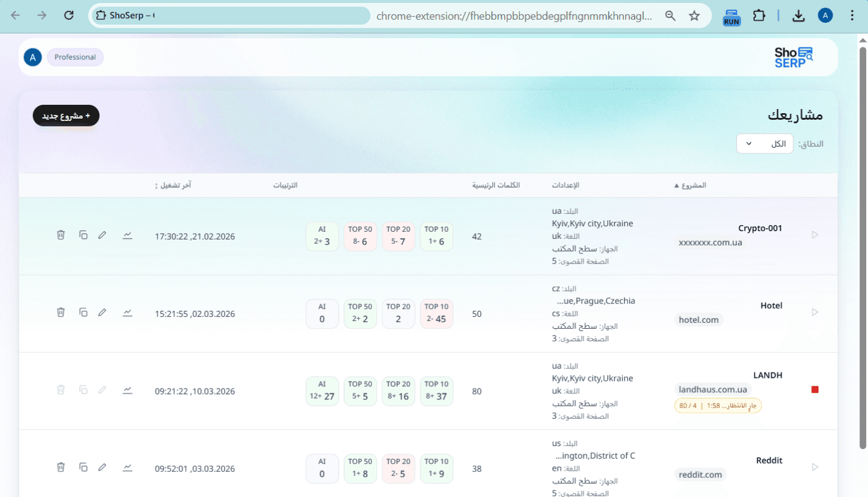
Task: Open the chart for LANDH project
Action: tap(128, 390)
